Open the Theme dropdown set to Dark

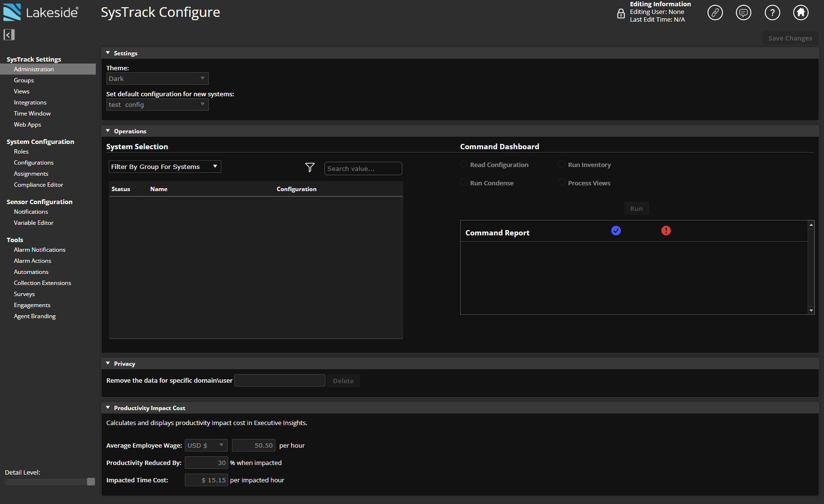[x=157, y=78]
